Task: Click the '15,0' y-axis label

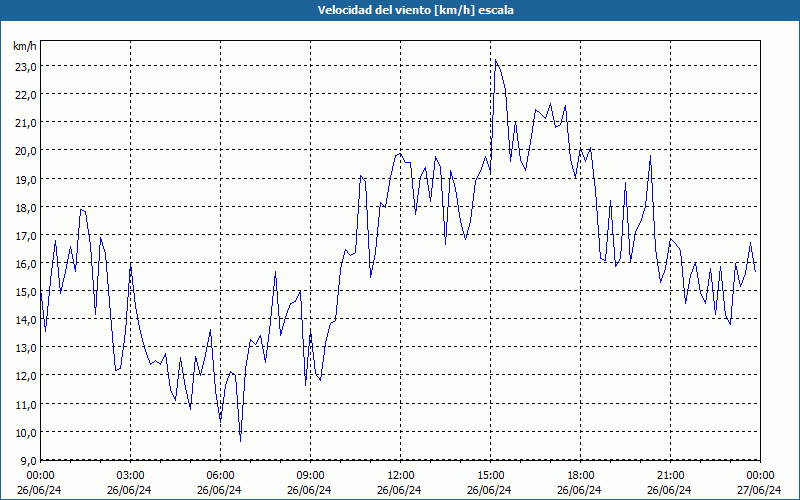Action: [26, 292]
